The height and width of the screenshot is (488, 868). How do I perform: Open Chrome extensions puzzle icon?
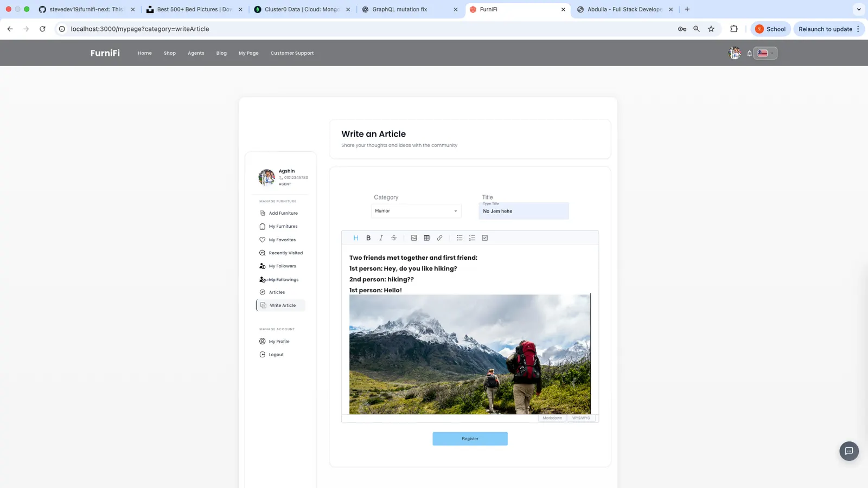pyautogui.click(x=734, y=29)
